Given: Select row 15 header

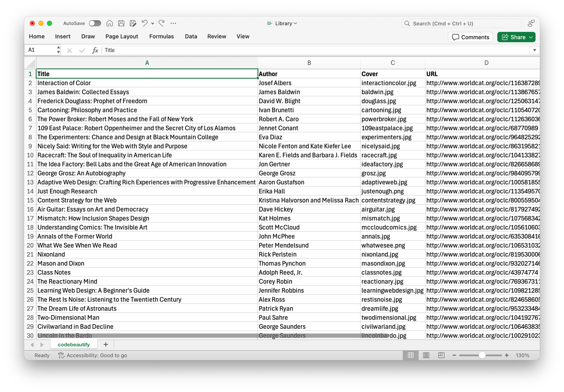Looking at the screenshot, I should [30, 200].
